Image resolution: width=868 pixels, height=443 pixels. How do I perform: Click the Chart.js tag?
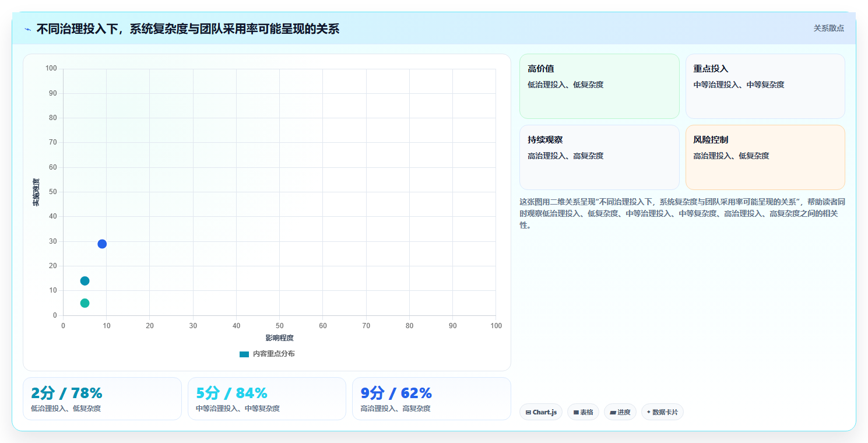coord(541,412)
